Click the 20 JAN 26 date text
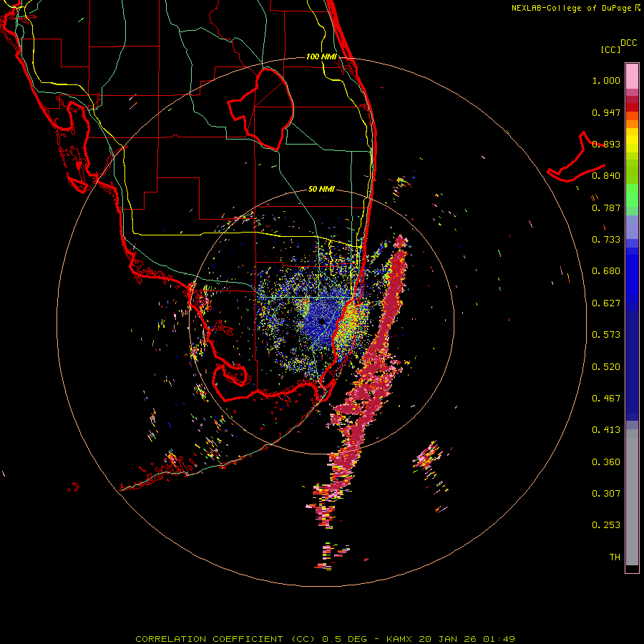The height and width of the screenshot is (644, 644). tap(447, 639)
